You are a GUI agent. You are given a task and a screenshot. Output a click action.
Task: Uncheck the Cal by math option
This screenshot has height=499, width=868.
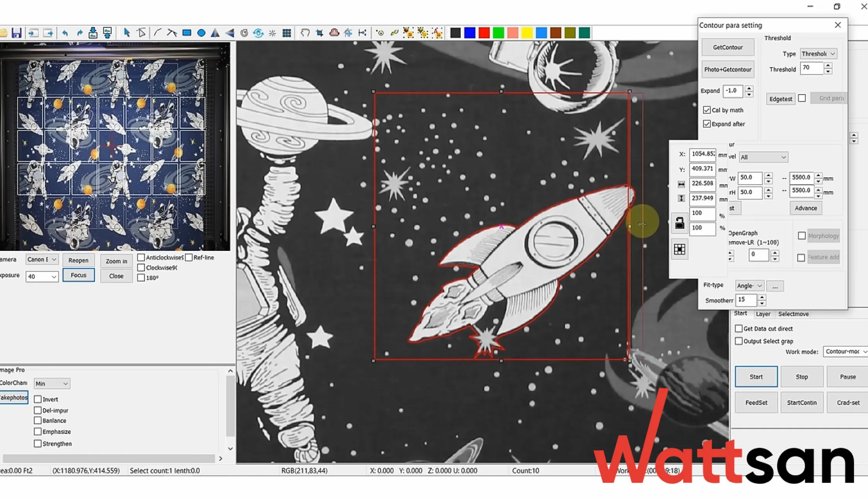click(707, 110)
